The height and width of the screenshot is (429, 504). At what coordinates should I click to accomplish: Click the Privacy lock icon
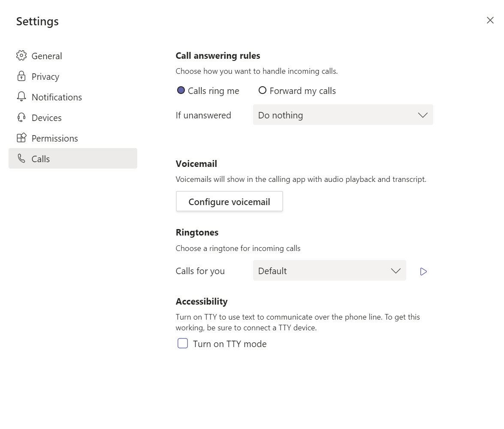[x=21, y=76]
